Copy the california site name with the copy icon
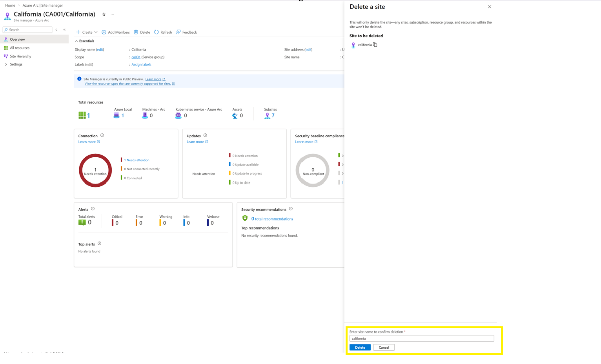The height and width of the screenshot is (364, 601). tap(375, 45)
